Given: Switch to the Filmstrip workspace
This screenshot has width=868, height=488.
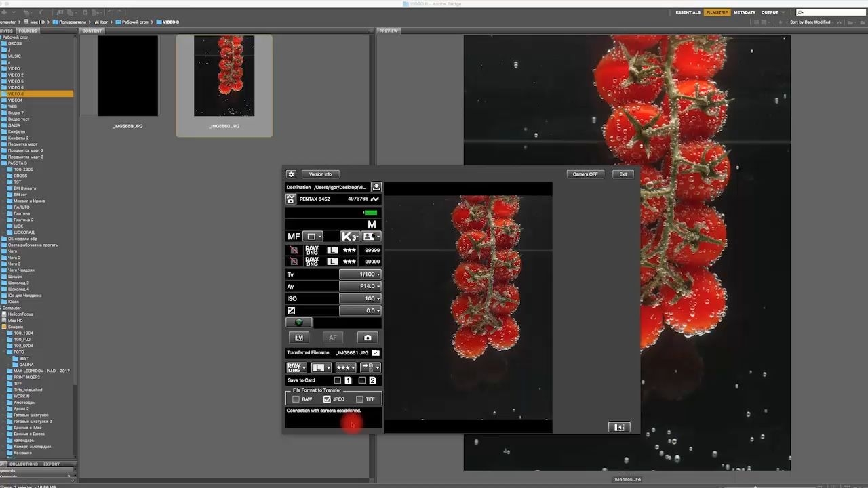Looking at the screenshot, I should click(717, 12).
